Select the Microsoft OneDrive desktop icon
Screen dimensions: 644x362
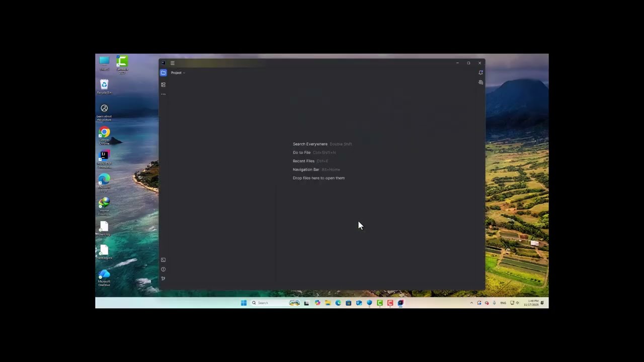click(x=104, y=278)
